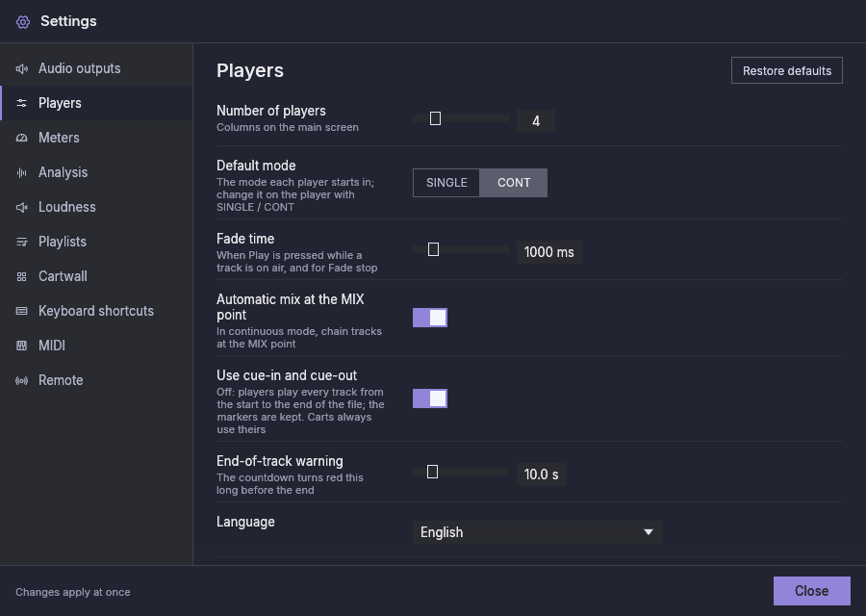The image size is (866, 616).
Task: Click the Cartwall grid icon
Action: pos(21,277)
